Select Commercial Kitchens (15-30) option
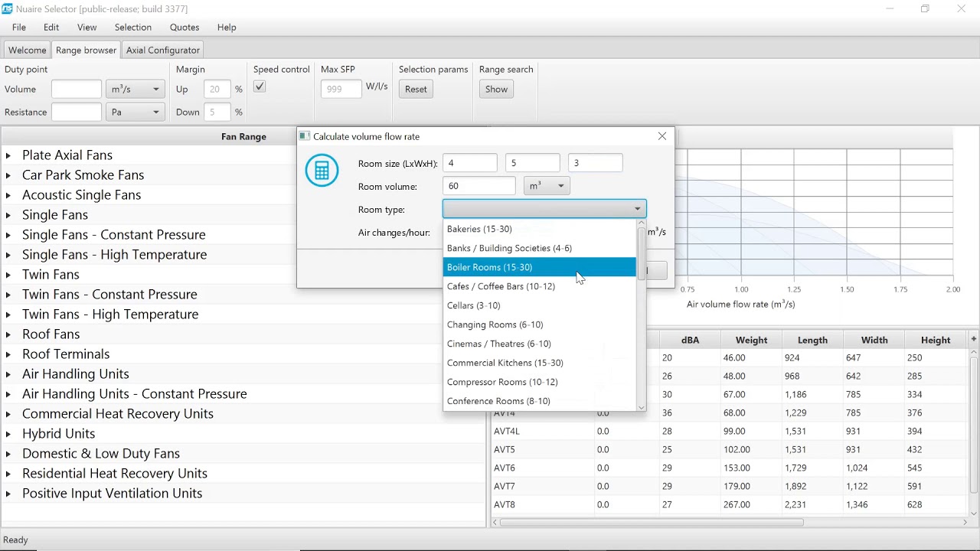The image size is (980, 551). [540, 363]
